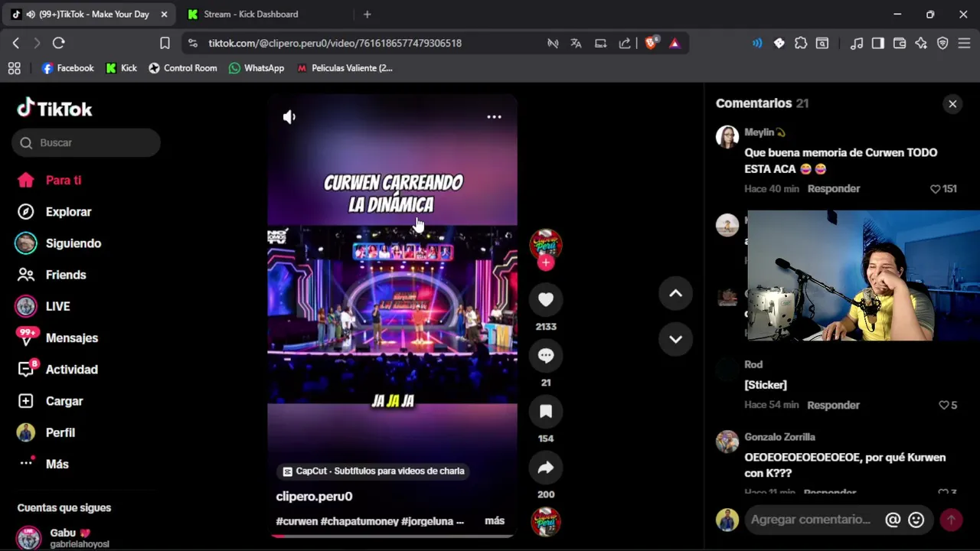980x551 pixels.
Task: Open the tab groups grid icon
Action: pyautogui.click(x=14, y=68)
